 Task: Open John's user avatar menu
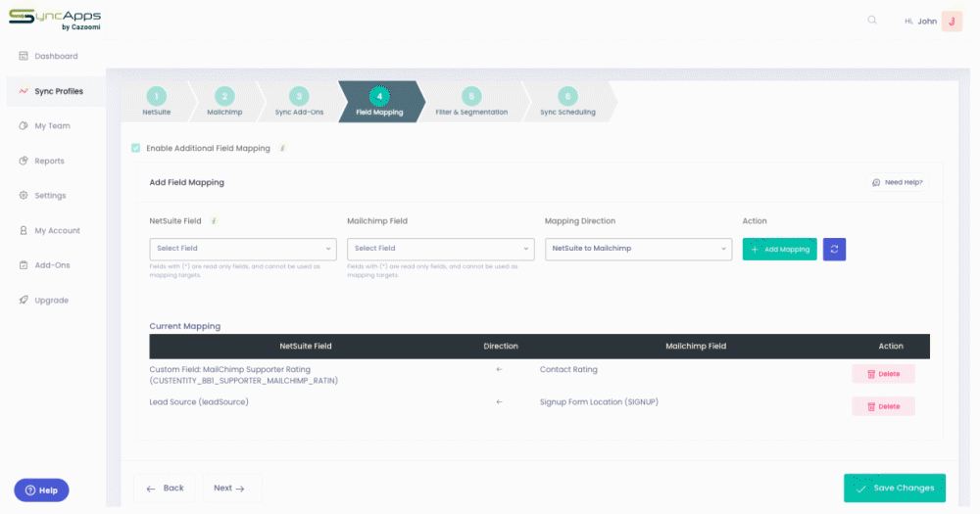[x=952, y=22]
